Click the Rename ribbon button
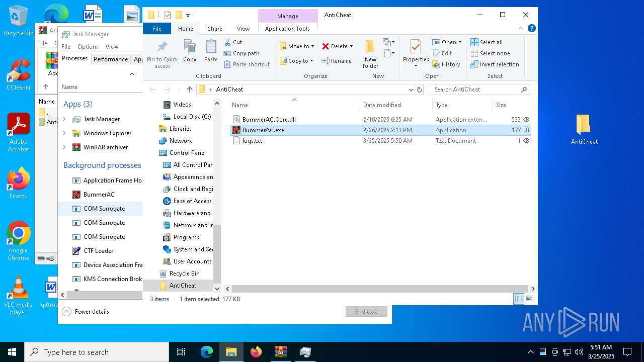 337,61
